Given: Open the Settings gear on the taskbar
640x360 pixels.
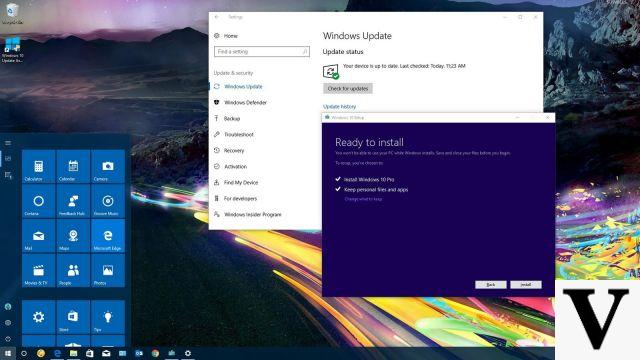Looking at the screenshot, I should point(188,353).
